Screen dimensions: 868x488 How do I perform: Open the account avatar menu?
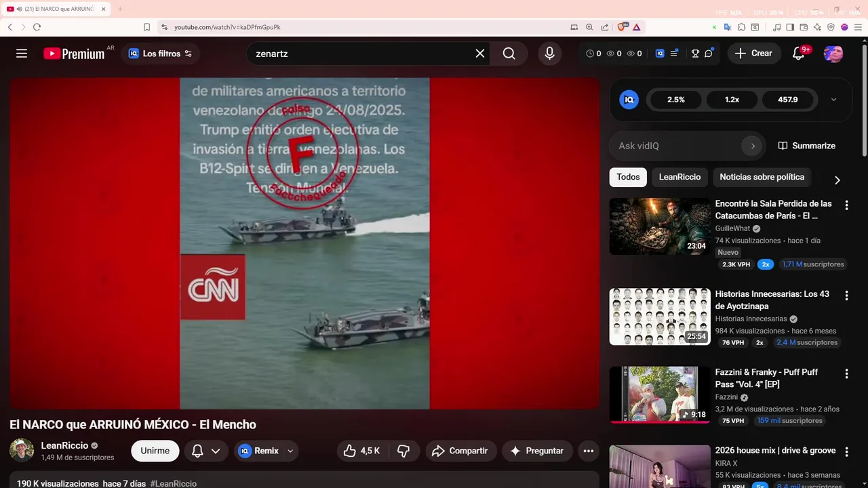(833, 54)
